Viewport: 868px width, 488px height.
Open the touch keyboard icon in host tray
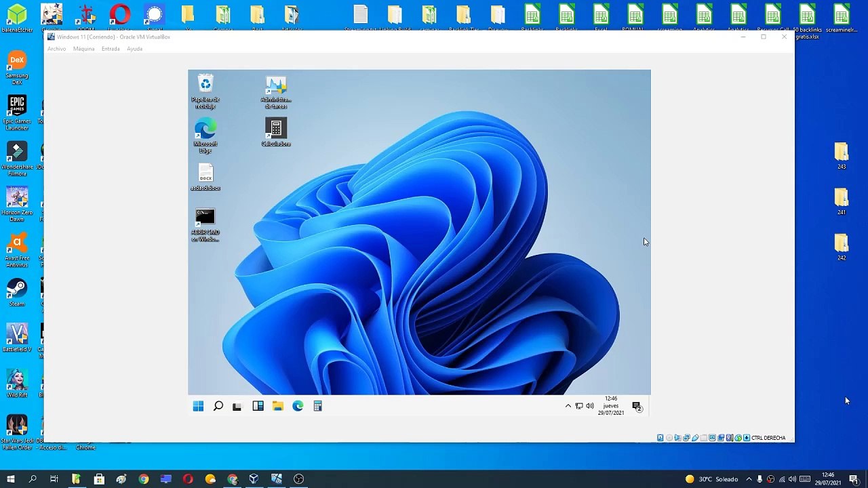point(804,479)
